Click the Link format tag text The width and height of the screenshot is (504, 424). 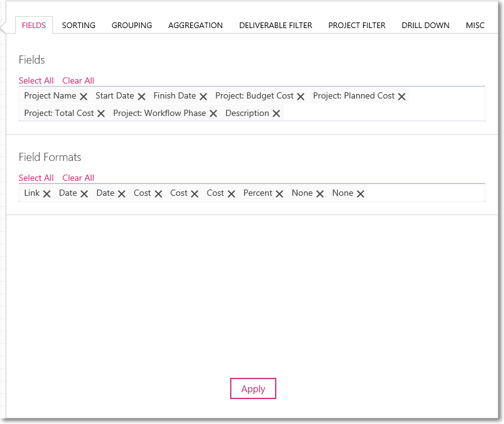point(32,193)
